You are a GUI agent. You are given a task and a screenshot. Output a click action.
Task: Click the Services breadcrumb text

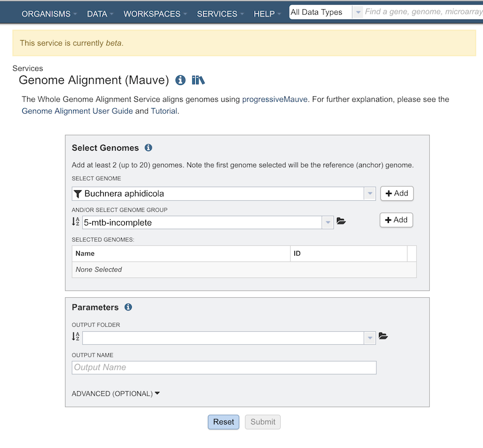click(x=28, y=69)
